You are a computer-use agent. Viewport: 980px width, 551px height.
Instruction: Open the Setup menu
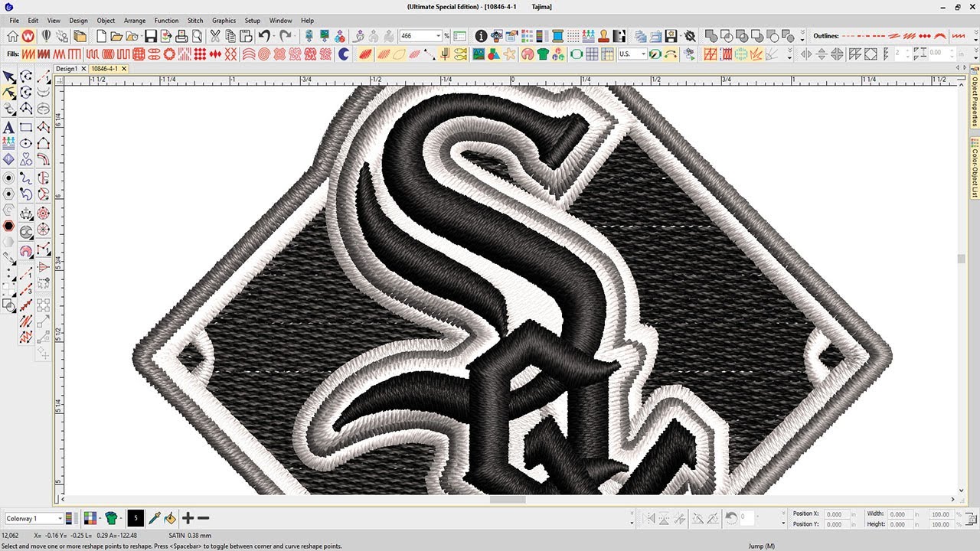252,21
